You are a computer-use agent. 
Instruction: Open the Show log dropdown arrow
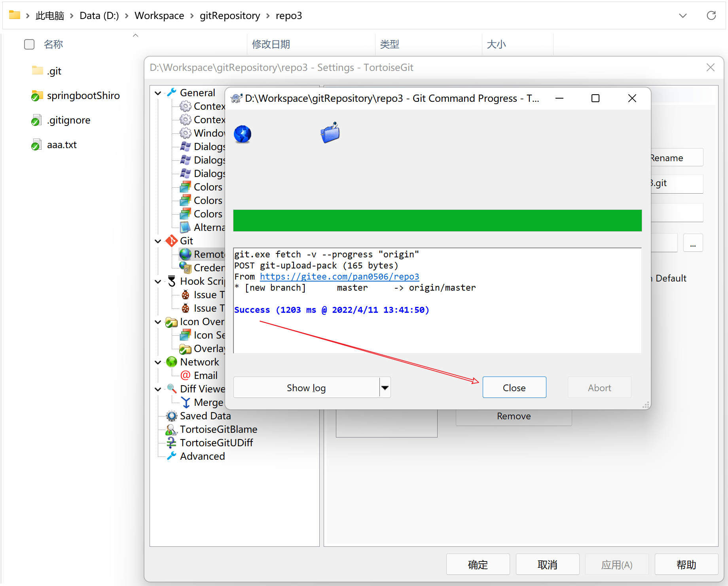click(x=385, y=388)
